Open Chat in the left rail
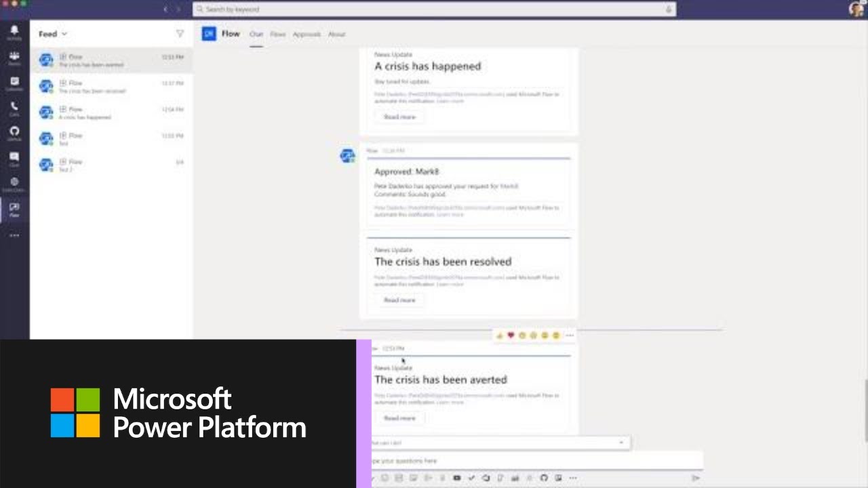Screen dimensions: 868x488 (14, 159)
